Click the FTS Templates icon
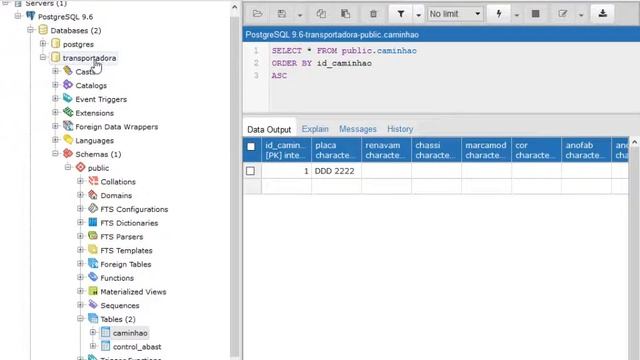Image resolution: width=640 pixels, height=360 pixels. [x=93, y=250]
